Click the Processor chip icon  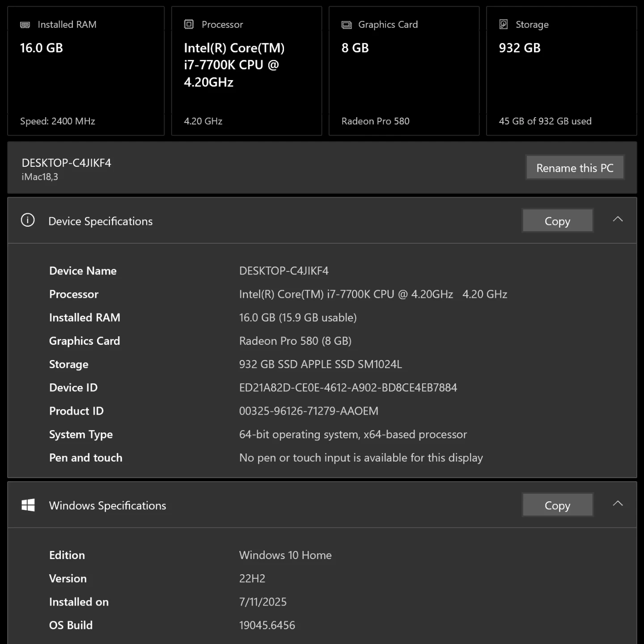tap(189, 24)
